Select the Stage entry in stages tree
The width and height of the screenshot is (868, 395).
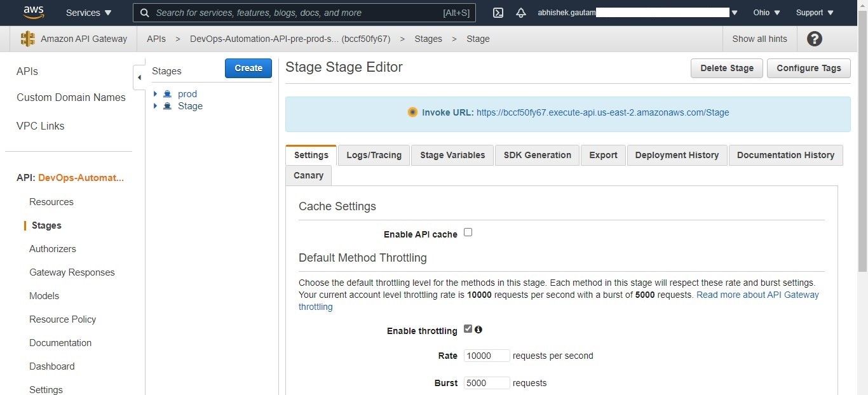point(190,106)
